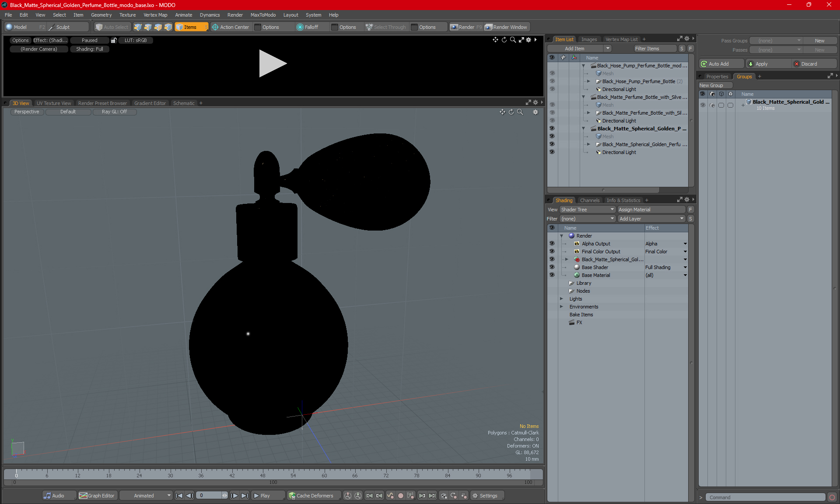Switch to UV Texture View tab

54,103
